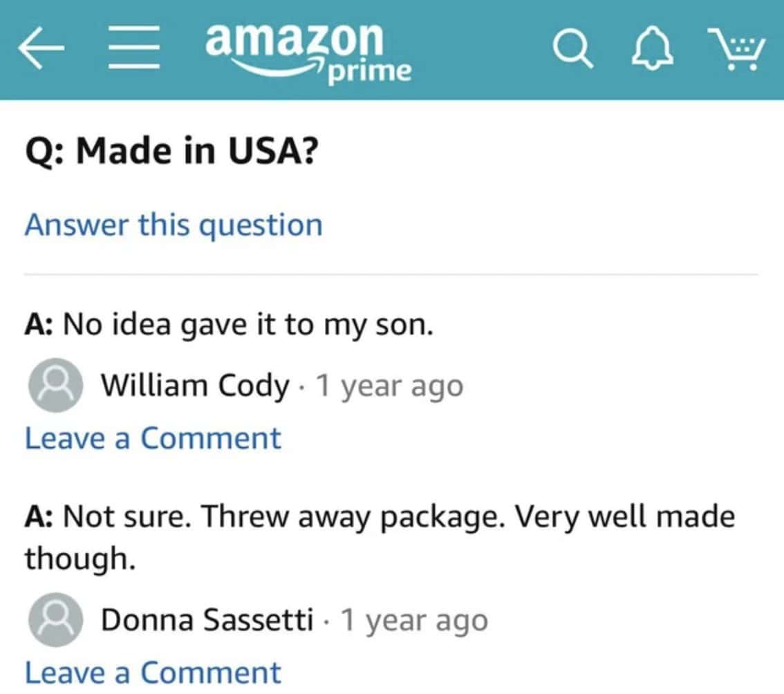
Task: Open the Answer this question link
Action: (x=174, y=225)
